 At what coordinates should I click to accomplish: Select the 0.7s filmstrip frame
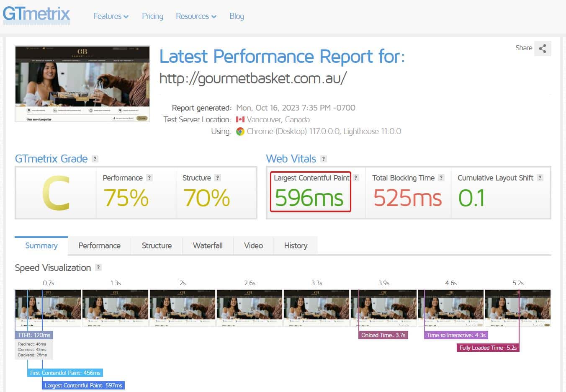[48, 308]
